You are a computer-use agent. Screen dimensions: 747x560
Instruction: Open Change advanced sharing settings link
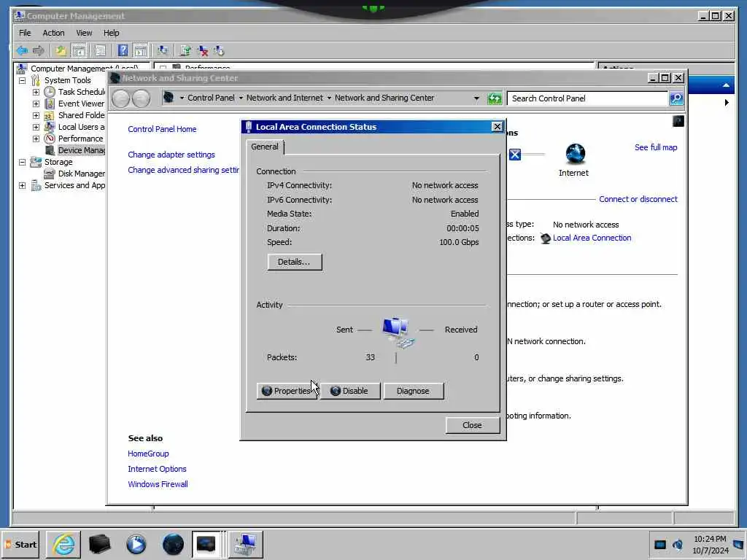(183, 170)
